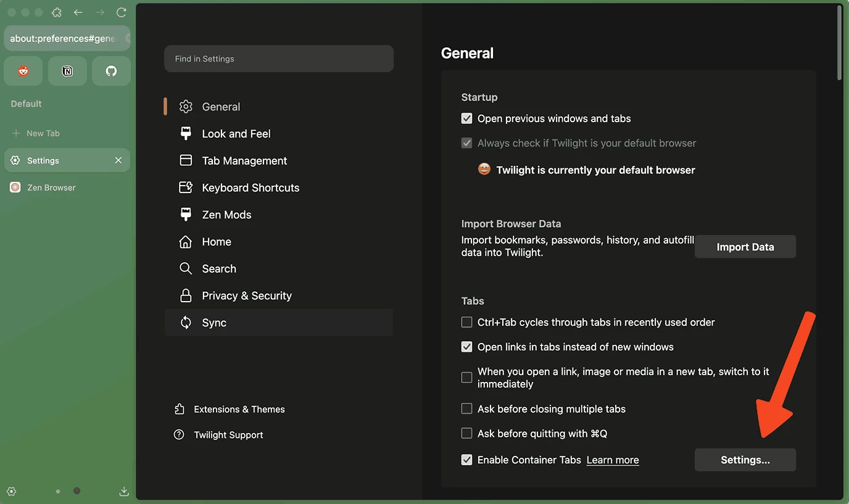
Task: Open the General settings category
Action: [x=279, y=107]
